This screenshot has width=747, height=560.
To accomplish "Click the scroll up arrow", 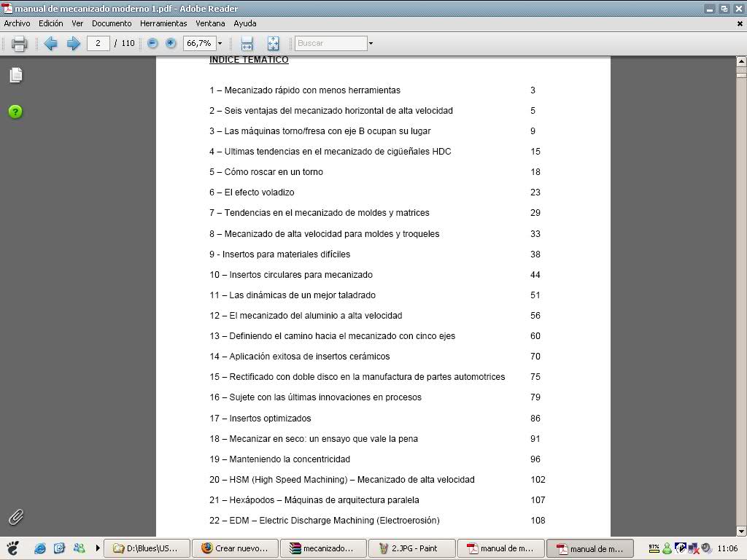I will point(741,61).
